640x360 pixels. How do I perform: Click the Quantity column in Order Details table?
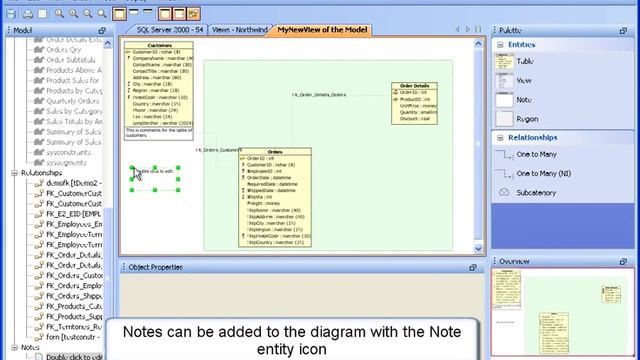417,112
